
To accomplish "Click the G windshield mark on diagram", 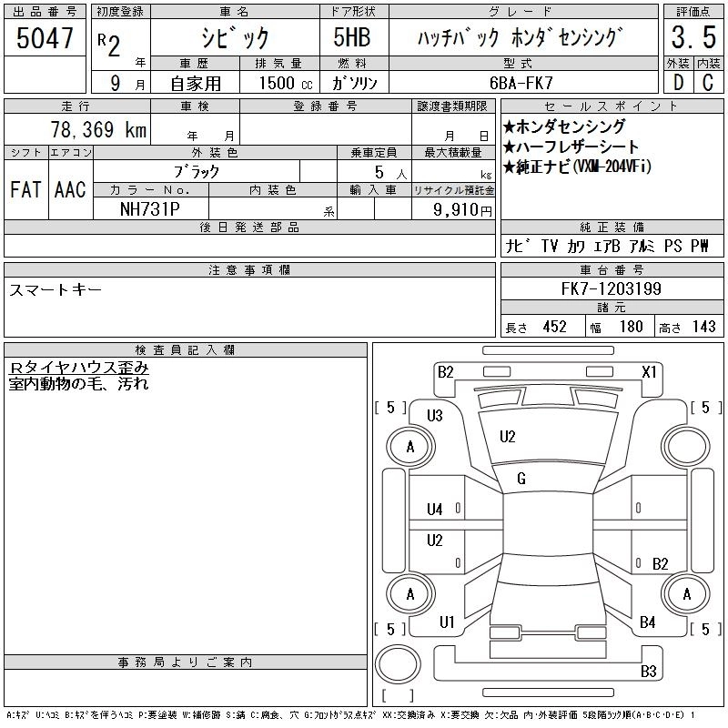I will [x=521, y=479].
